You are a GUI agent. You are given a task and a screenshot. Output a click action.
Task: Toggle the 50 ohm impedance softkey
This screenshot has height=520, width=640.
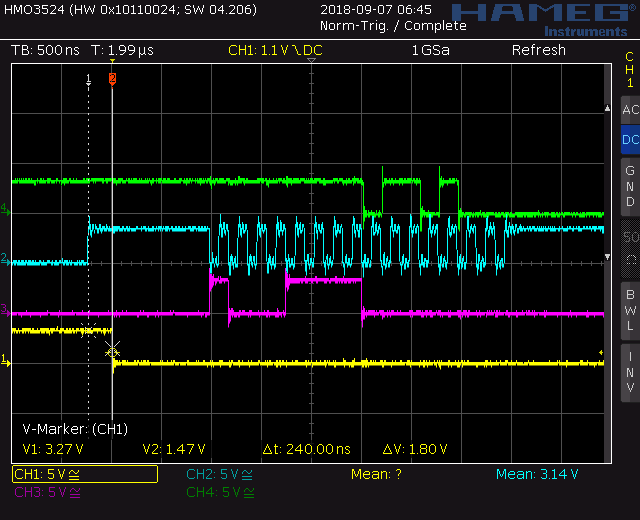pos(630,249)
